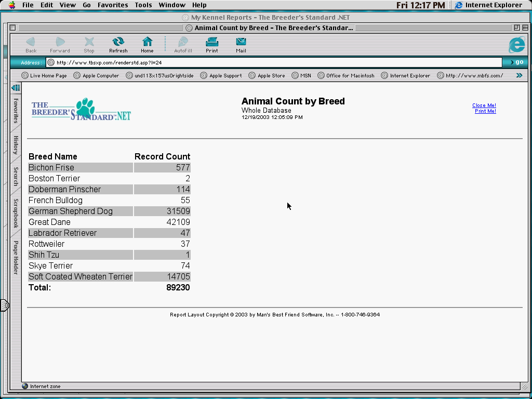Click the Print Me! link
532x399 pixels.
[485, 111]
